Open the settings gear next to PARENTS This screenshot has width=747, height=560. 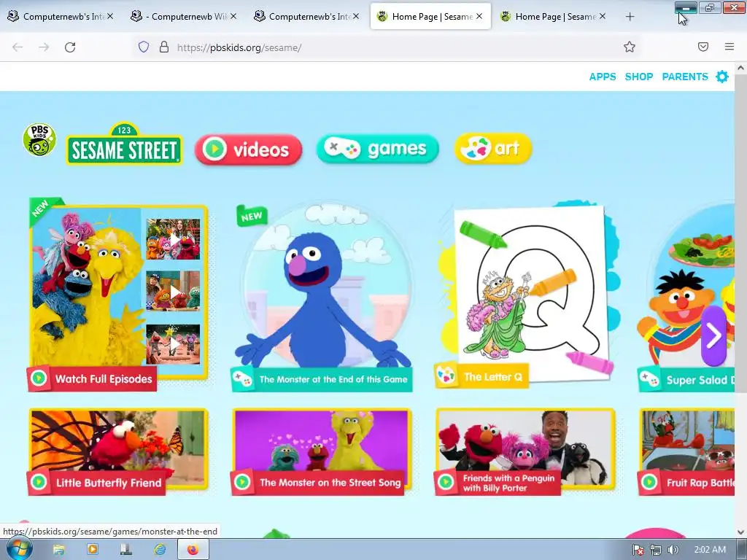pyautogui.click(x=722, y=77)
